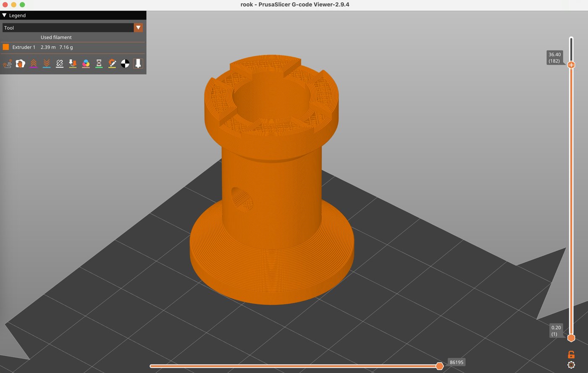This screenshot has height=373, width=588.
Task: Toggle custom G-codes visibility icon
Action: (x=112, y=63)
